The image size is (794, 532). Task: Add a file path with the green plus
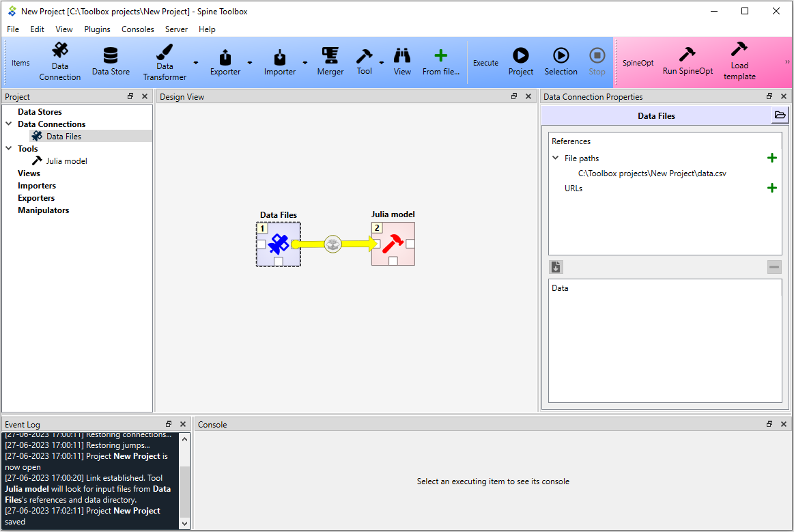pyautogui.click(x=771, y=158)
